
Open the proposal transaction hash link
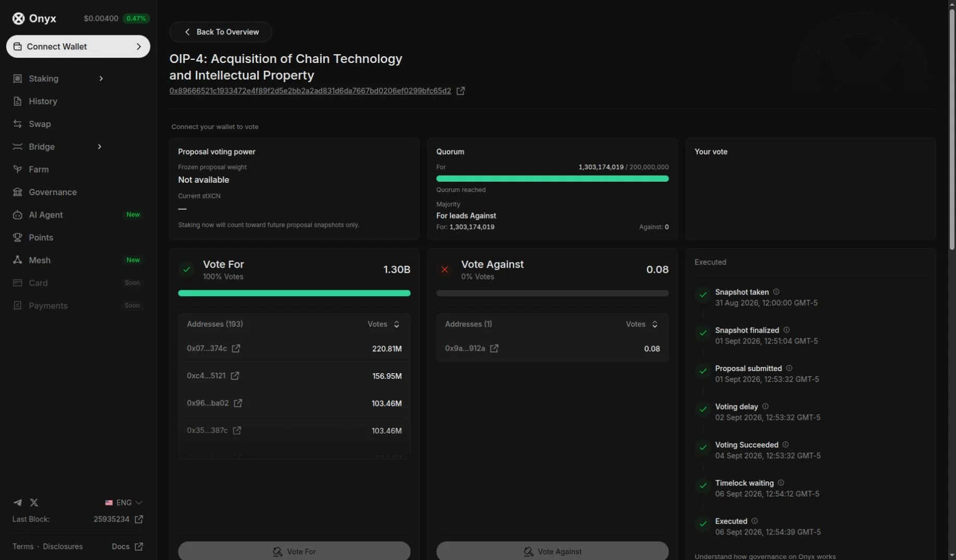tap(310, 91)
